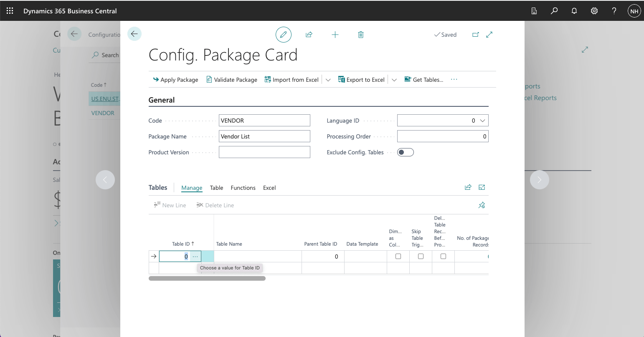Image resolution: width=644 pixels, height=337 pixels.
Task: Click Apply Package action
Action: click(x=175, y=80)
